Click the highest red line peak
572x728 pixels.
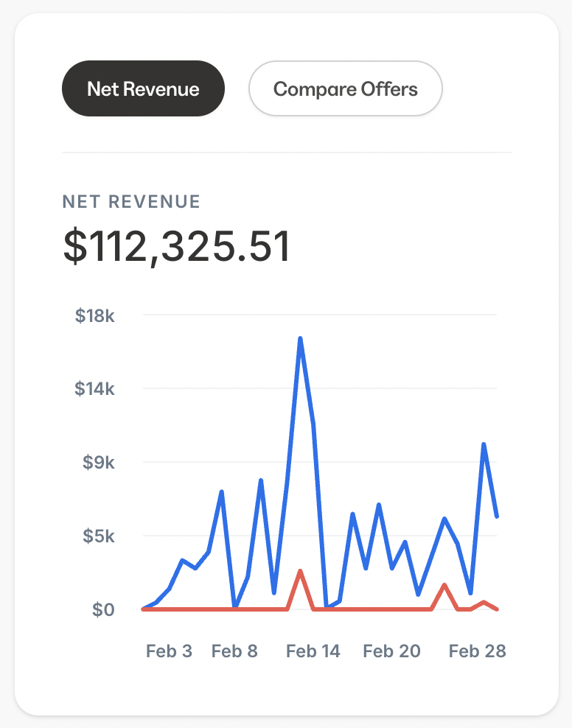[x=300, y=571]
